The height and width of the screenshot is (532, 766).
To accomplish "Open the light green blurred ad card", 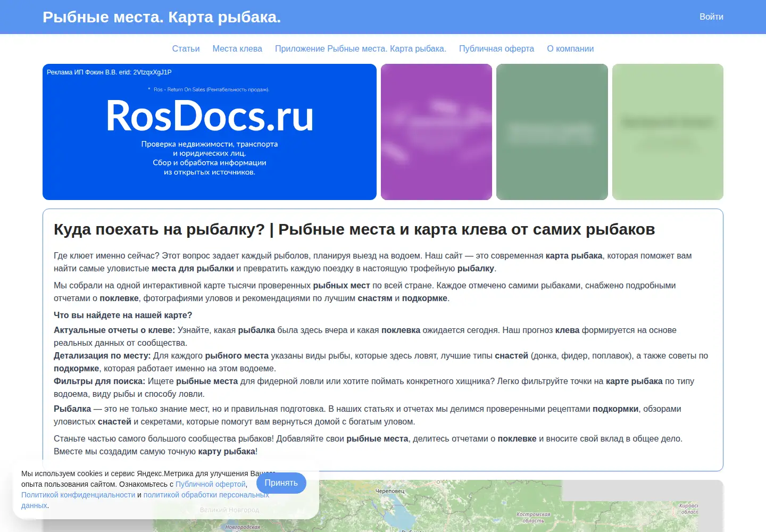I will coord(668,132).
